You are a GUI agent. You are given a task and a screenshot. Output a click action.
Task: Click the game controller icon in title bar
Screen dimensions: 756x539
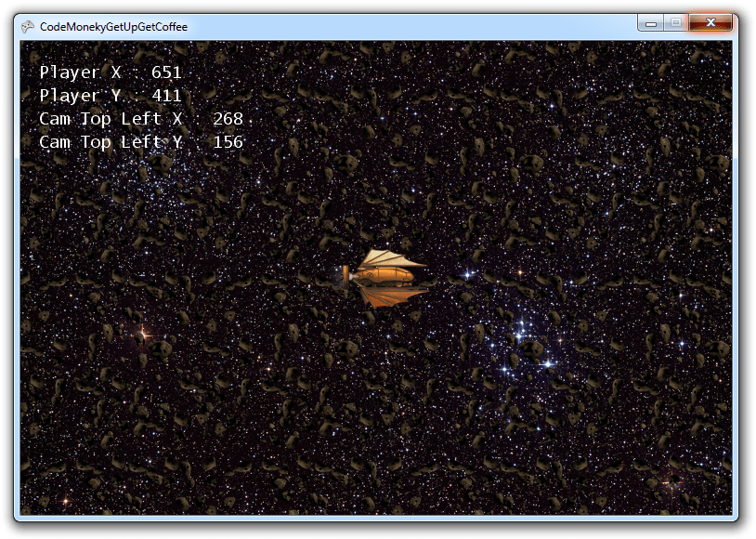tap(28, 27)
